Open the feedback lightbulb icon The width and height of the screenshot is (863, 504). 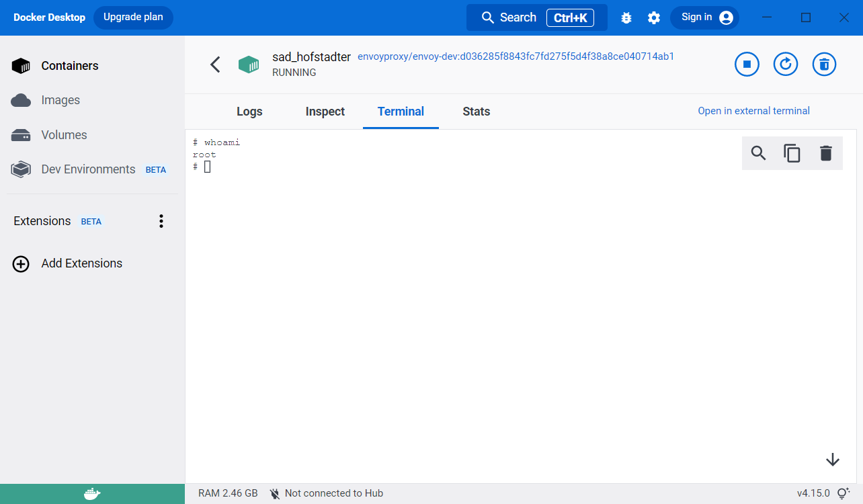(x=844, y=494)
